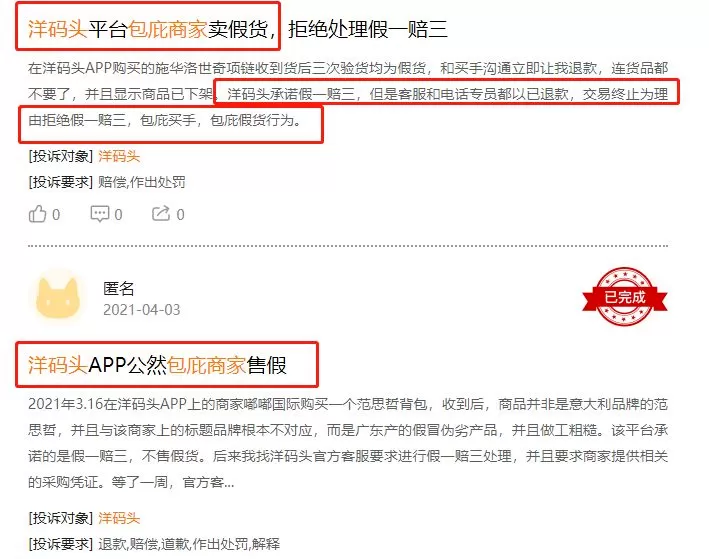Like the first complaint with thumbs-up icon

point(38,214)
